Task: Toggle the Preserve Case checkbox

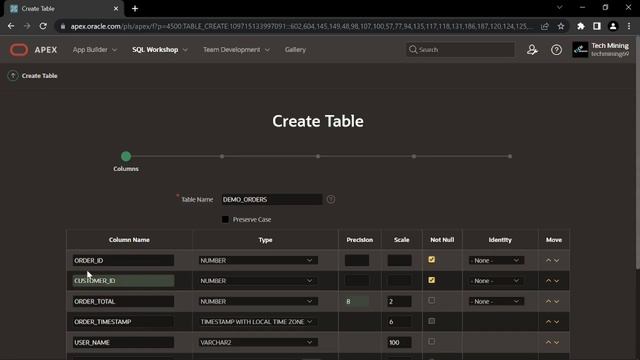Action: pos(225,219)
